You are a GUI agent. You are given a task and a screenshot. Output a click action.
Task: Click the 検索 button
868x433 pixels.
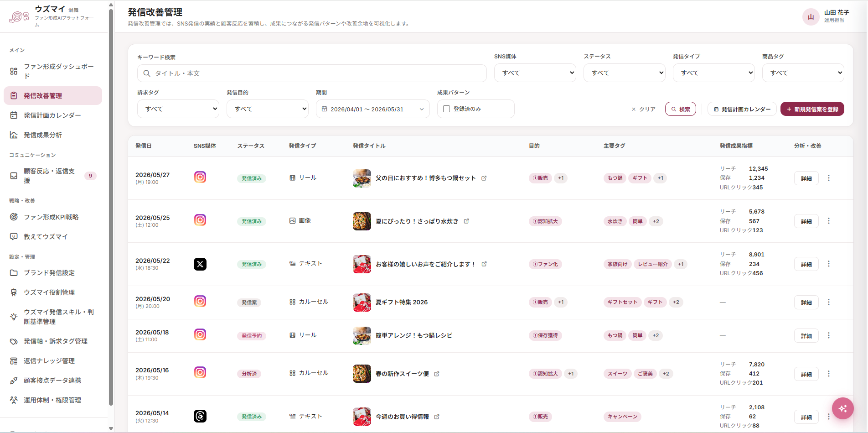[681, 109]
